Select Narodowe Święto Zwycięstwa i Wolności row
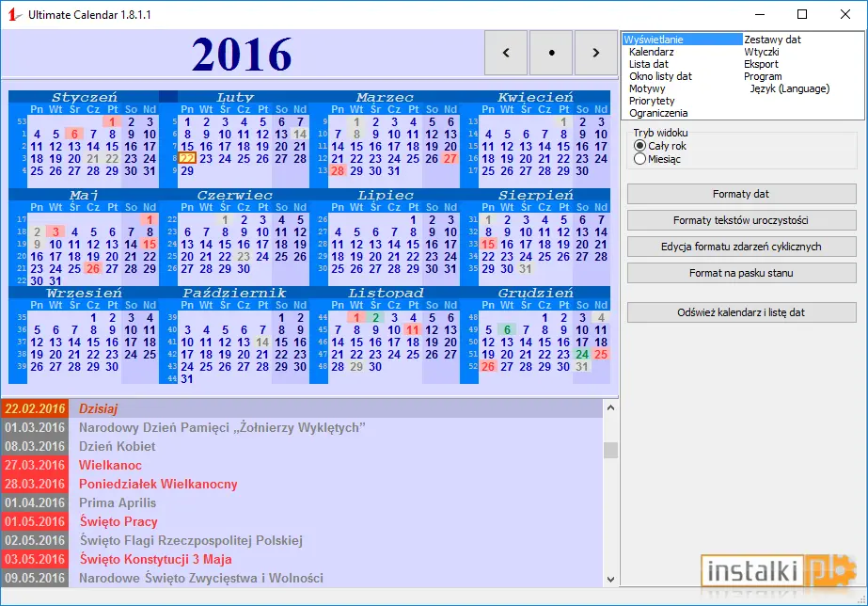 pos(302,579)
